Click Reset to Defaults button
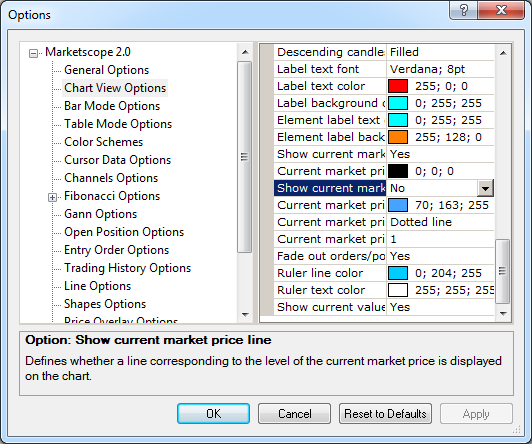This screenshot has height=444, width=532. click(385, 413)
